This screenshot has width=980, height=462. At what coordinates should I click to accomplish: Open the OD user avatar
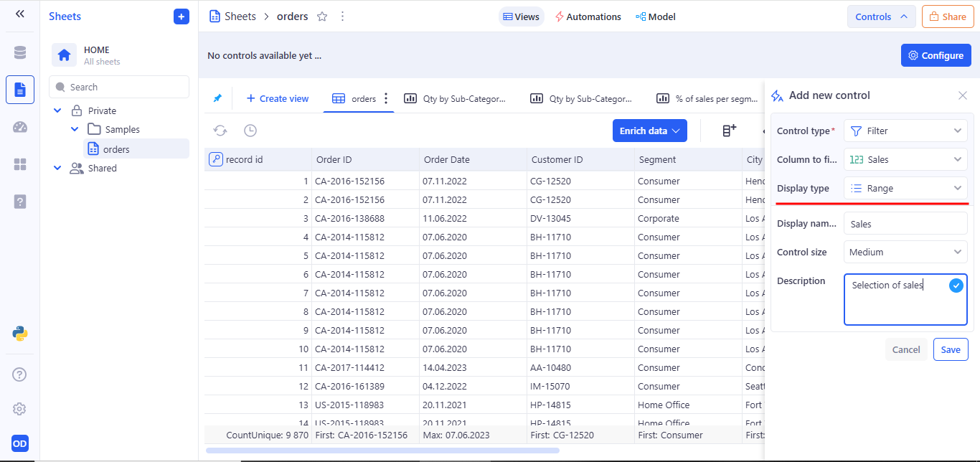(x=19, y=443)
